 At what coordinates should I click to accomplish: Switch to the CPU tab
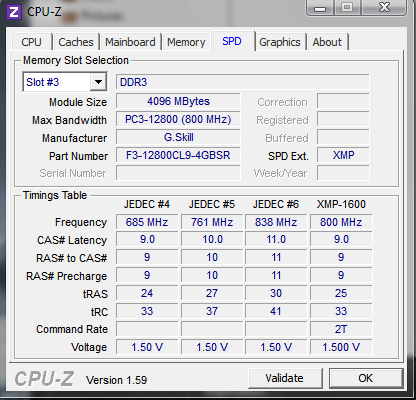[31, 42]
